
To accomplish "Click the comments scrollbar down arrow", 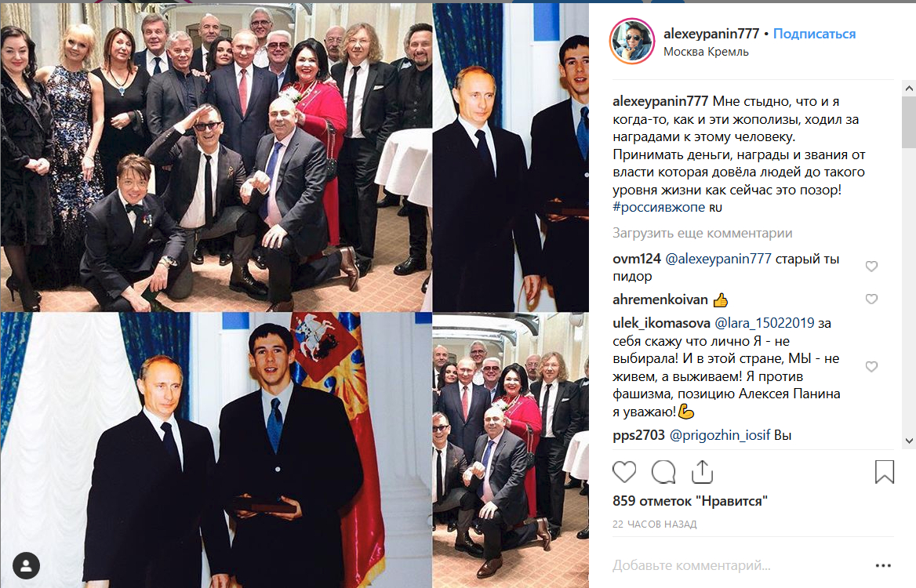I will pos(909,441).
